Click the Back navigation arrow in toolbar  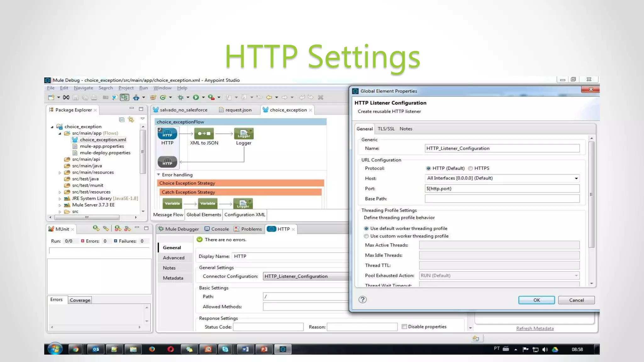click(x=269, y=97)
